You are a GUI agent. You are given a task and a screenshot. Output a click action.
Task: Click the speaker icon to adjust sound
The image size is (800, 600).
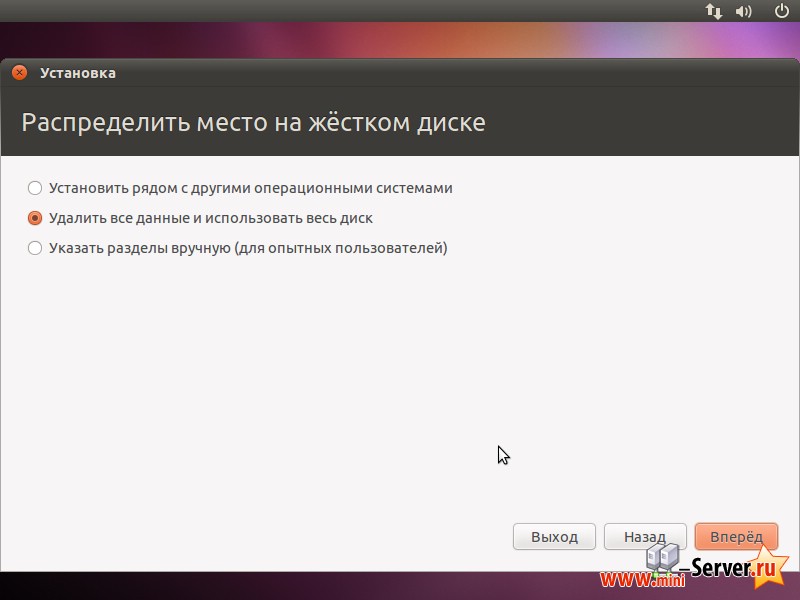[742, 11]
